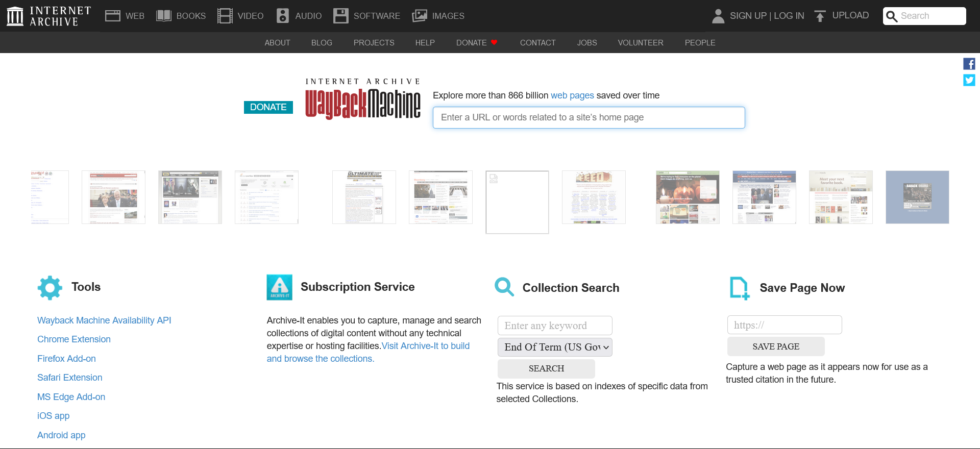
Task: Click the Collection Search magnifier icon
Action: click(504, 287)
